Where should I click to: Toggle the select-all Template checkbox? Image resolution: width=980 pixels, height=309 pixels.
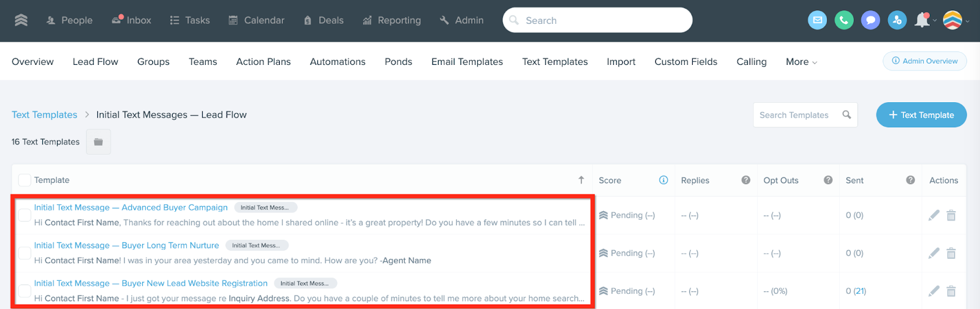[24, 180]
